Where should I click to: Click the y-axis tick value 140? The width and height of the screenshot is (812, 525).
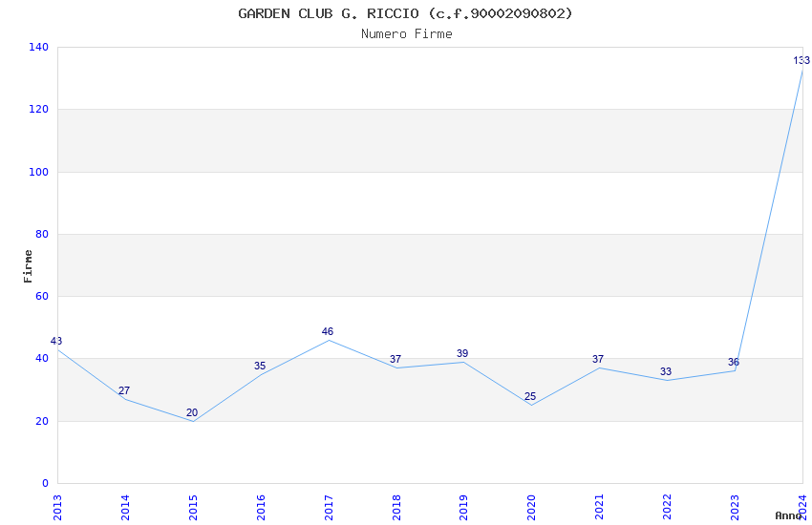[x=39, y=47]
